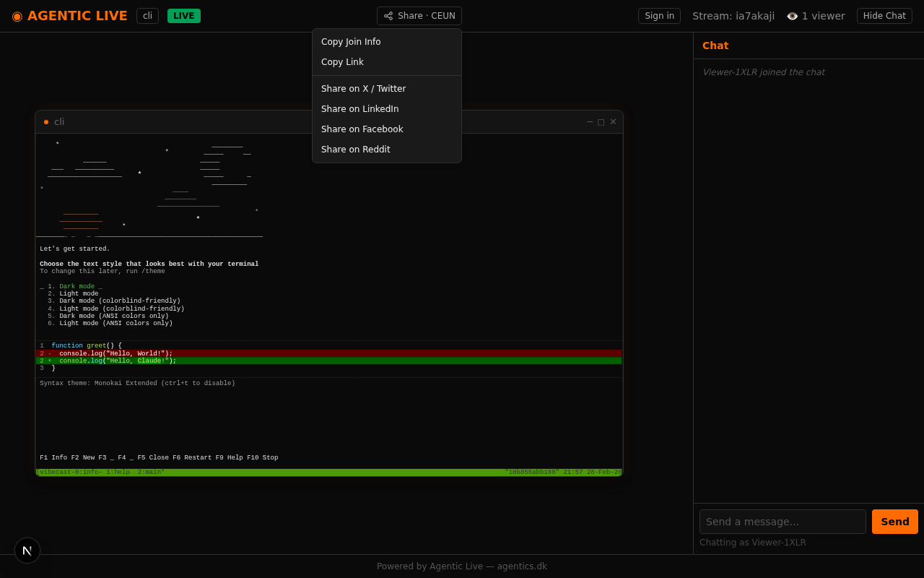The image size is (924, 578).
Task: Click the Agentic Live logo icon
Action: pyautogui.click(x=17, y=16)
